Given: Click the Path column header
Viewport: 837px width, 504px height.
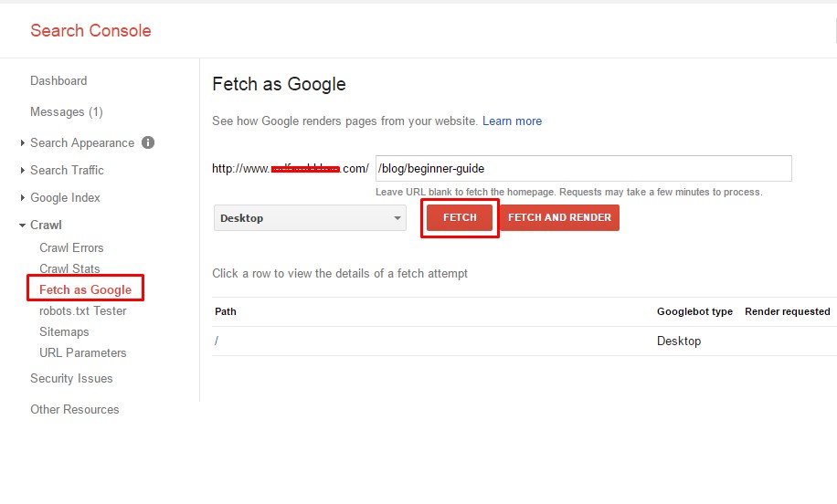Looking at the screenshot, I should [226, 311].
